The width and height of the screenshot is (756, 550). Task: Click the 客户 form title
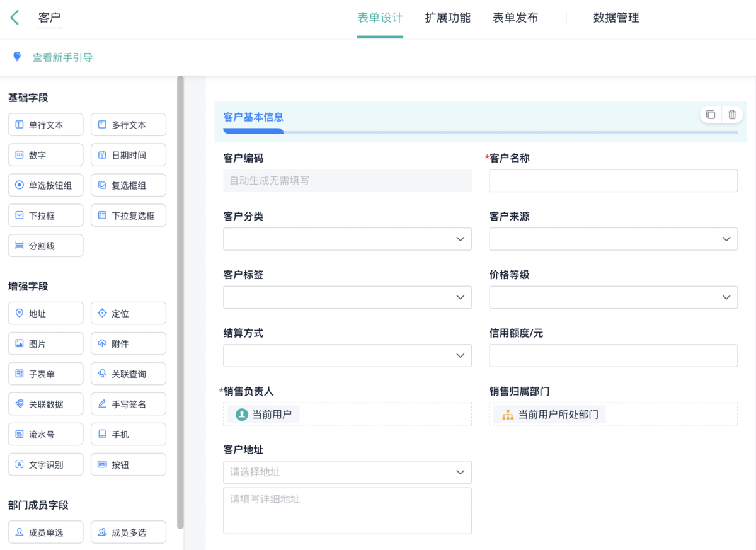coord(50,18)
